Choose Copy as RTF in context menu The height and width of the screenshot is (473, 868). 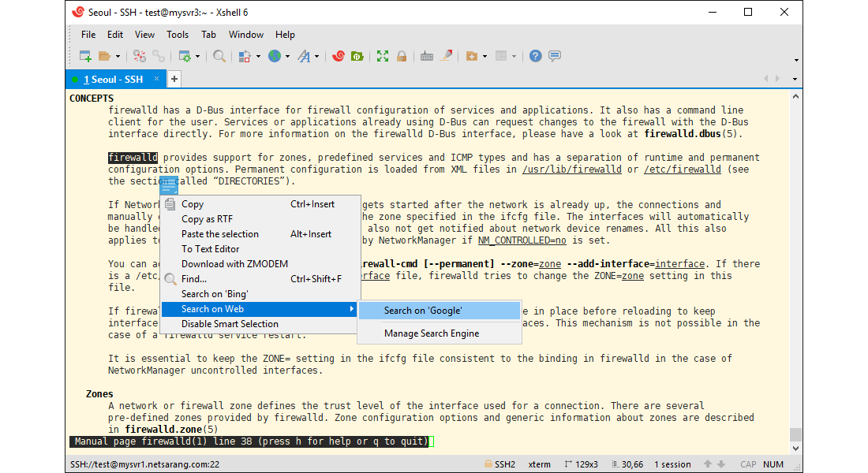coord(260,219)
